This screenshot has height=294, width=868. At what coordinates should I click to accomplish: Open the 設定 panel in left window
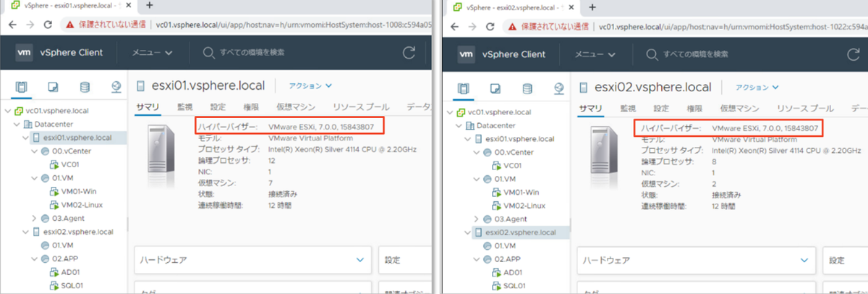(x=404, y=259)
